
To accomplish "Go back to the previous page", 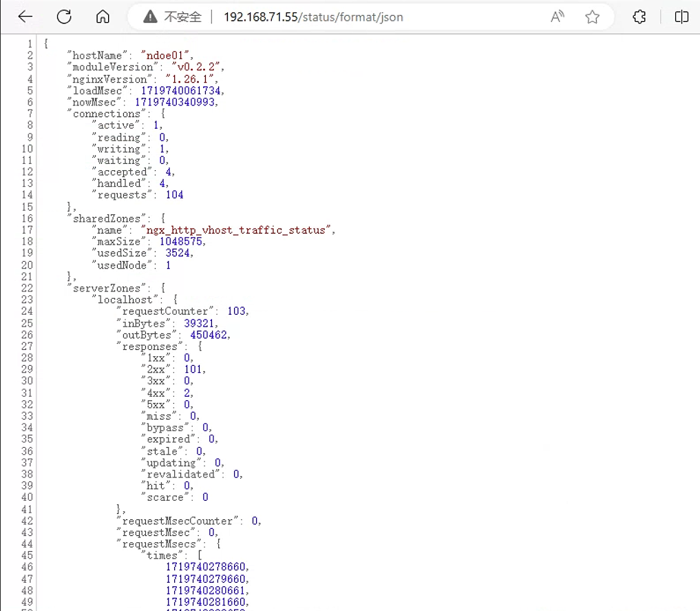I will pos(25,17).
